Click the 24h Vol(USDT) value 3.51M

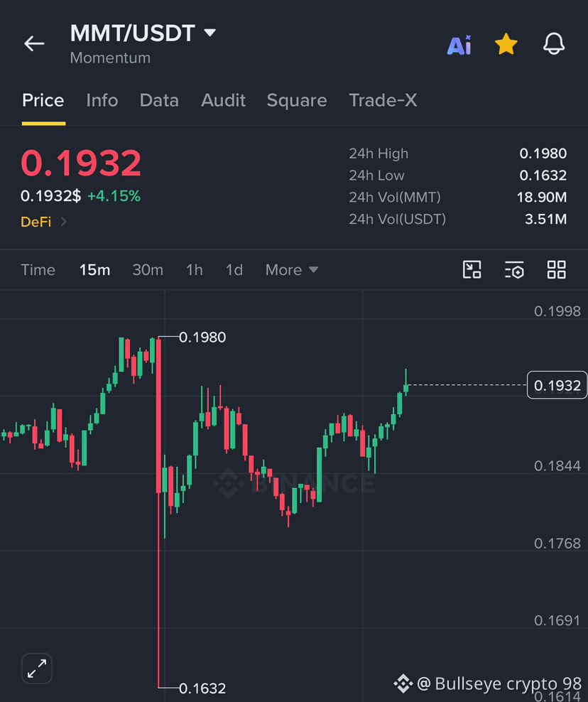pyautogui.click(x=545, y=220)
